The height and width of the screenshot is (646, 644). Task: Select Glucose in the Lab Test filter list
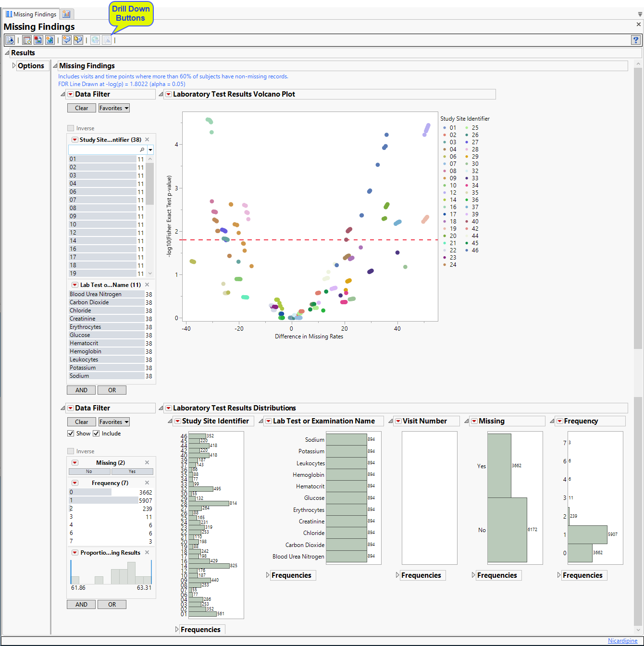click(80, 335)
